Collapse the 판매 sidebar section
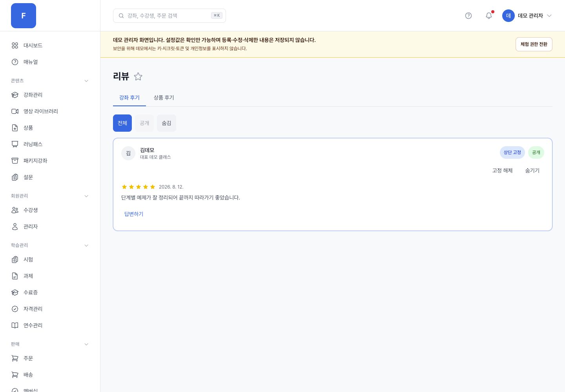The width and height of the screenshot is (565, 392). coord(86,344)
